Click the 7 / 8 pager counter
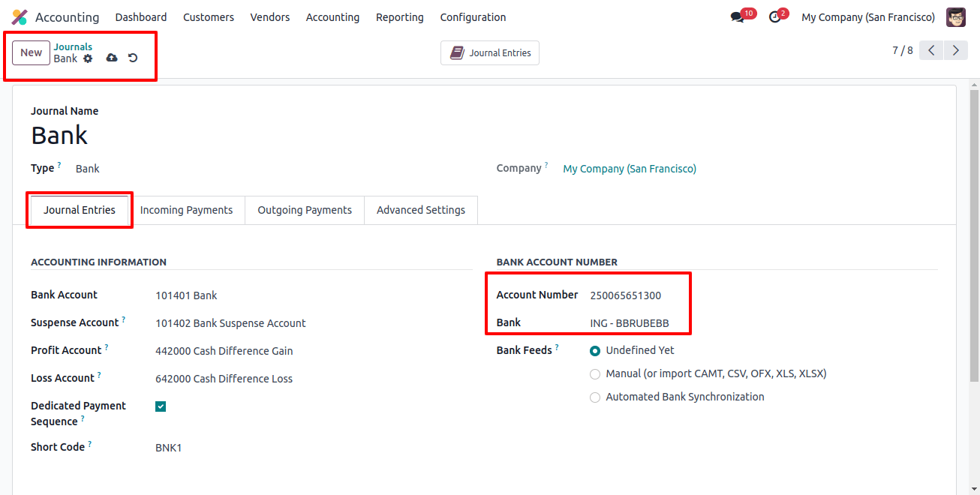 903,50
